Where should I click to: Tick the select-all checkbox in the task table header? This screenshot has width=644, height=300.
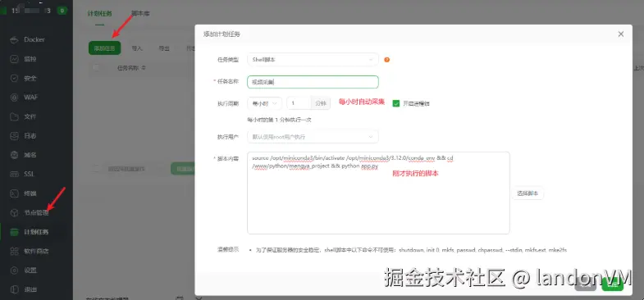click(96, 68)
